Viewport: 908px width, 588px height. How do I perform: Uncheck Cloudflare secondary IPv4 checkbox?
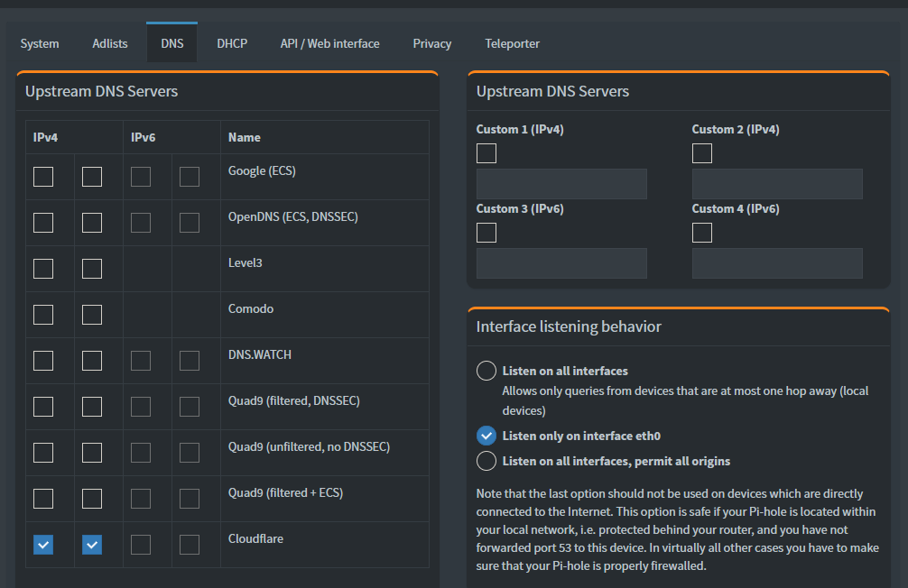click(x=92, y=545)
